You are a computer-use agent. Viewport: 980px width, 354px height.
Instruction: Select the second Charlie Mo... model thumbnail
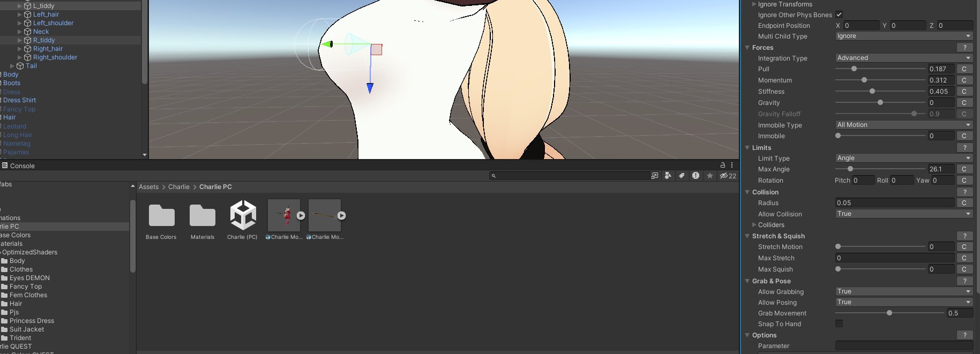click(x=324, y=215)
